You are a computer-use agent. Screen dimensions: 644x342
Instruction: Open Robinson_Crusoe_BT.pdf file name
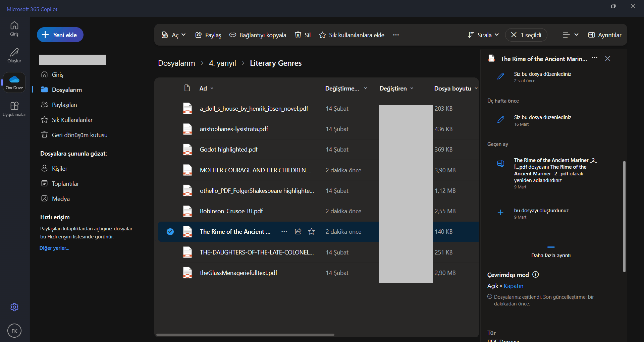pos(231,211)
